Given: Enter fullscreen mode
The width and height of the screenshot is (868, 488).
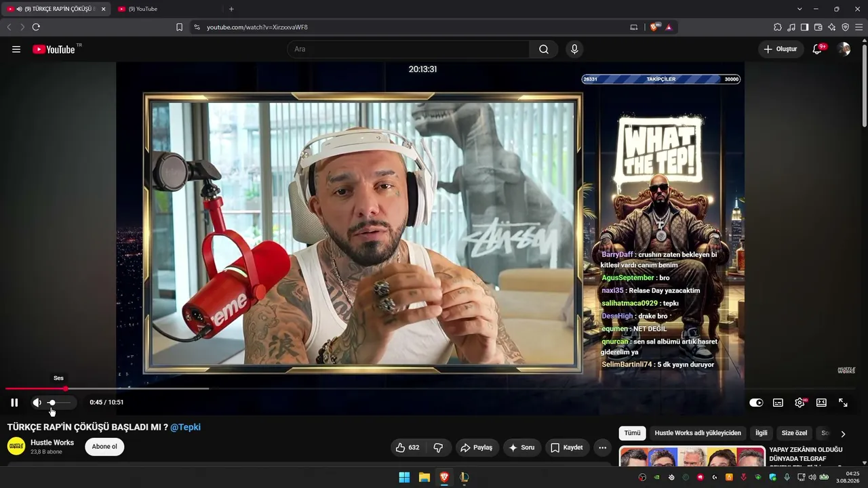Looking at the screenshot, I should (x=843, y=403).
